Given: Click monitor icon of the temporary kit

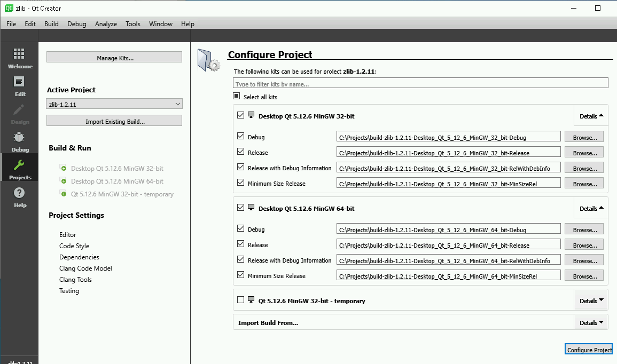Looking at the screenshot, I should 251,299.
